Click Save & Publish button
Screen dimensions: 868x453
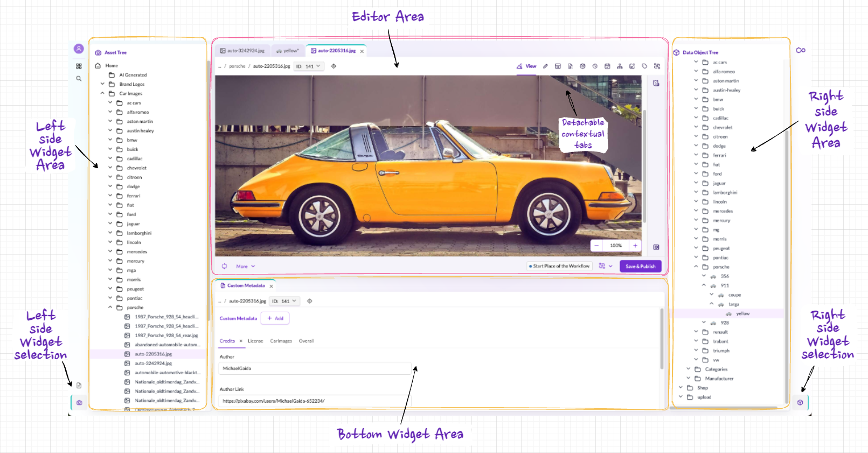(640, 266)
